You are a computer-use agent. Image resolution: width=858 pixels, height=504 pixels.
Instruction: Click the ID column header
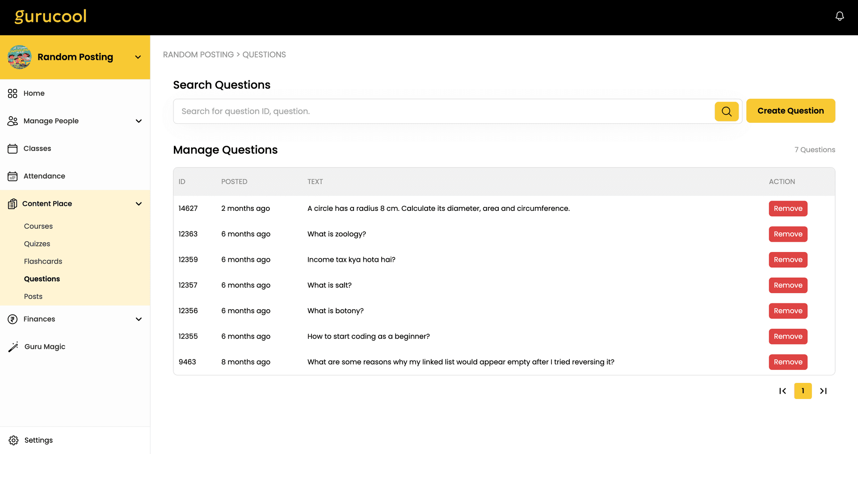(x=182, y=182)
